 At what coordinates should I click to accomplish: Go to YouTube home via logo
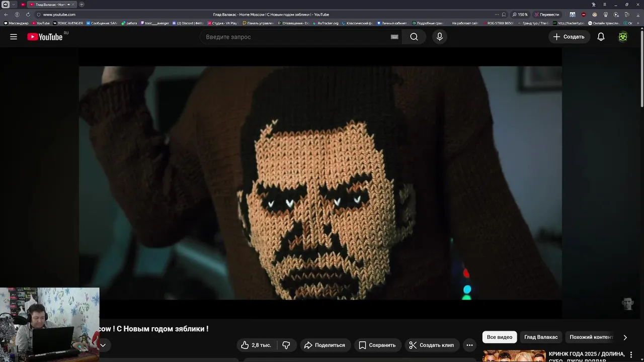click(45, 37)
